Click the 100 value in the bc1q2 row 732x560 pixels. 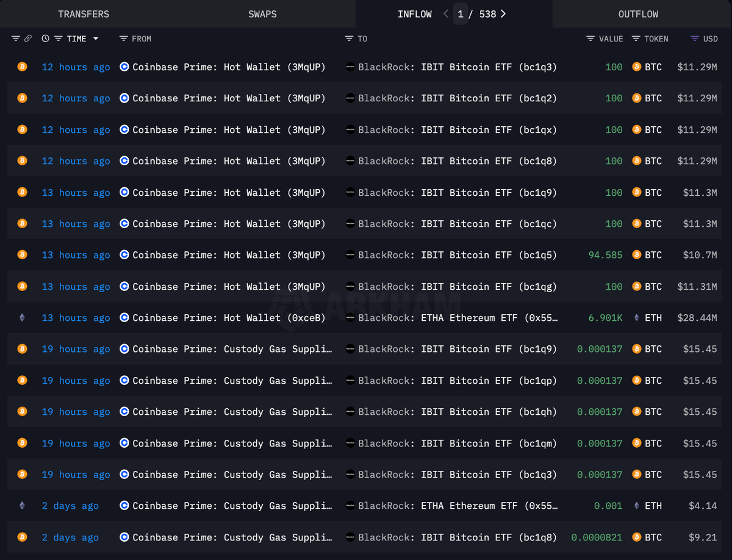point(614,98)
